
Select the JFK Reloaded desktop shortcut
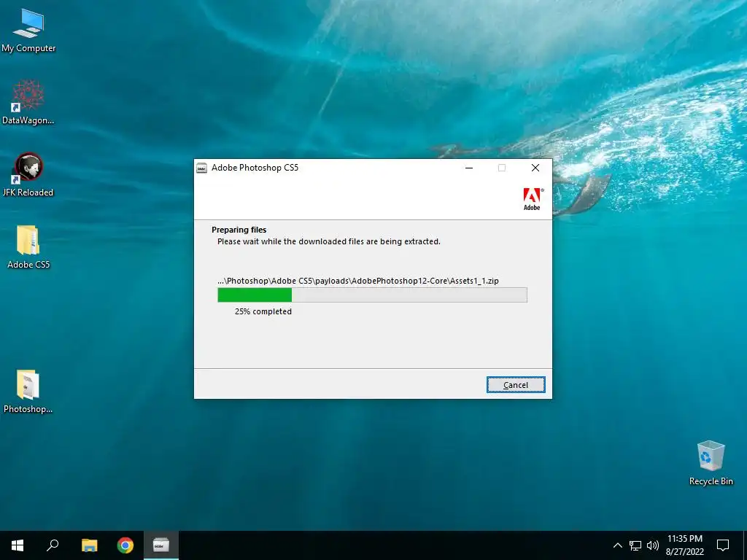(x=28, y=174)
